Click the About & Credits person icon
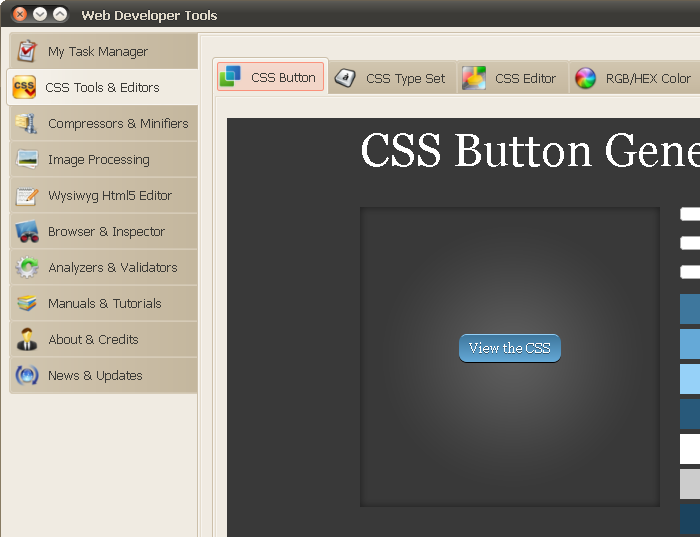Image resolution: width=700 pixels, height=537 pixels. click(27, 339)
